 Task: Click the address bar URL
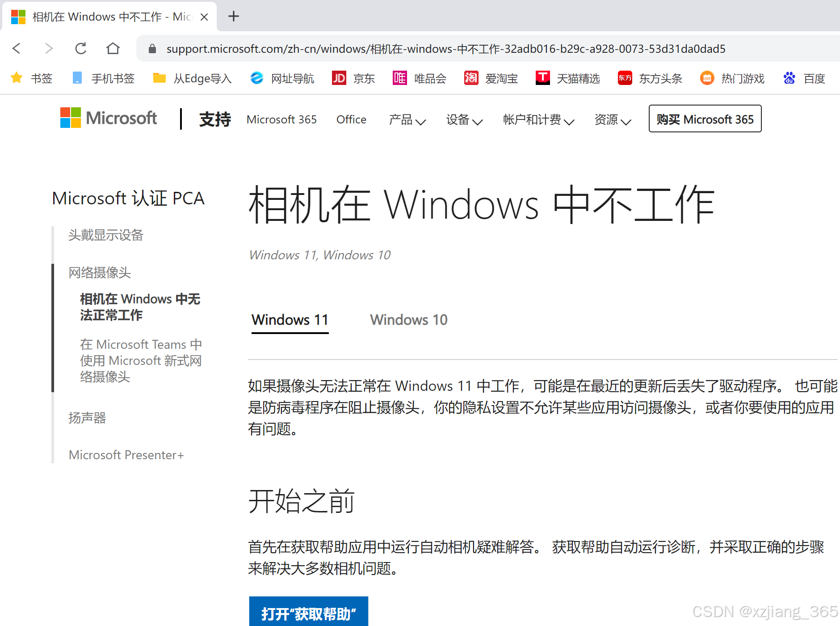point(446,49)
